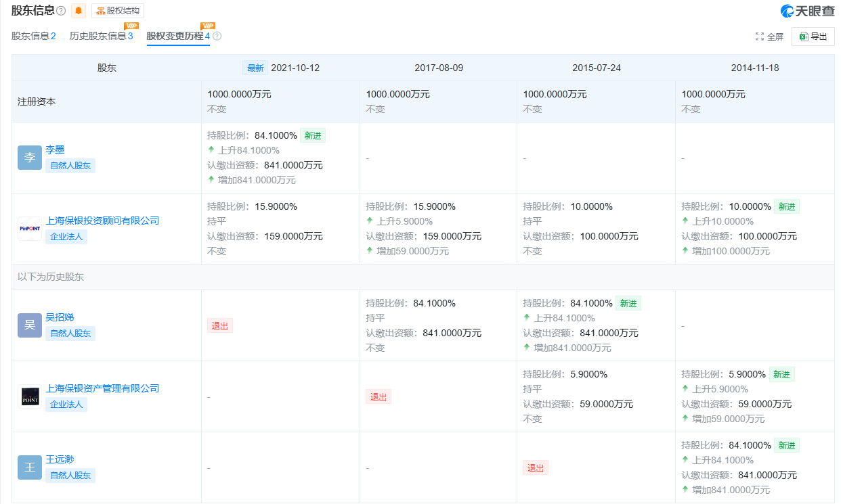Open the 股权结构 chart view
Image resolution: width=841 pixels, height=504 pixels.
(x=116, y=10)
